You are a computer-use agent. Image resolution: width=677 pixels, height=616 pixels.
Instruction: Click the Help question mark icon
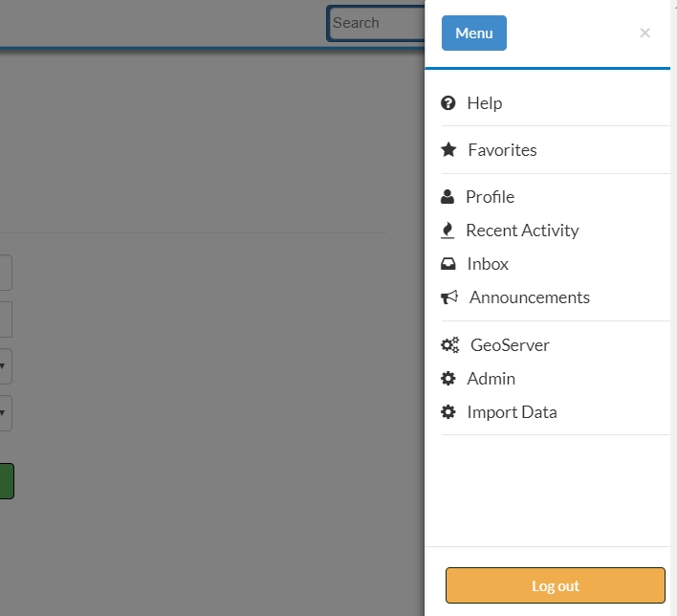pyautogui.click(x=448, y=103)
